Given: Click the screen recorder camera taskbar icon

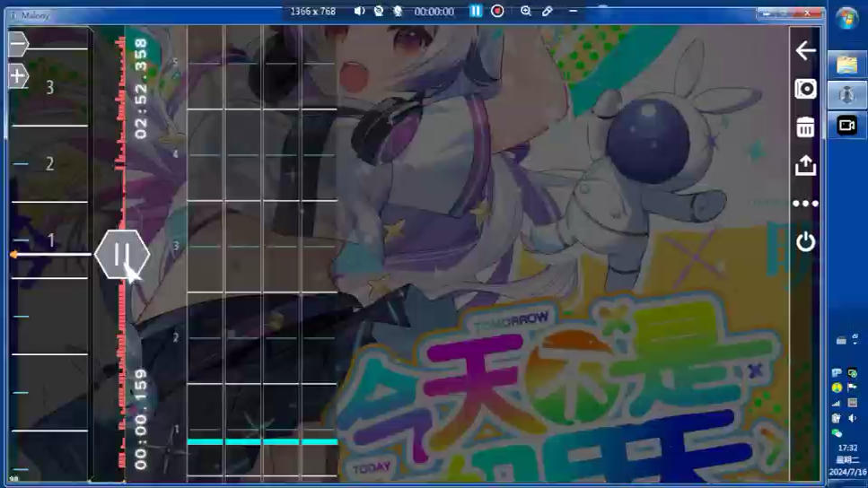Looking at the screenshot, I should click(x=847, y=126).
